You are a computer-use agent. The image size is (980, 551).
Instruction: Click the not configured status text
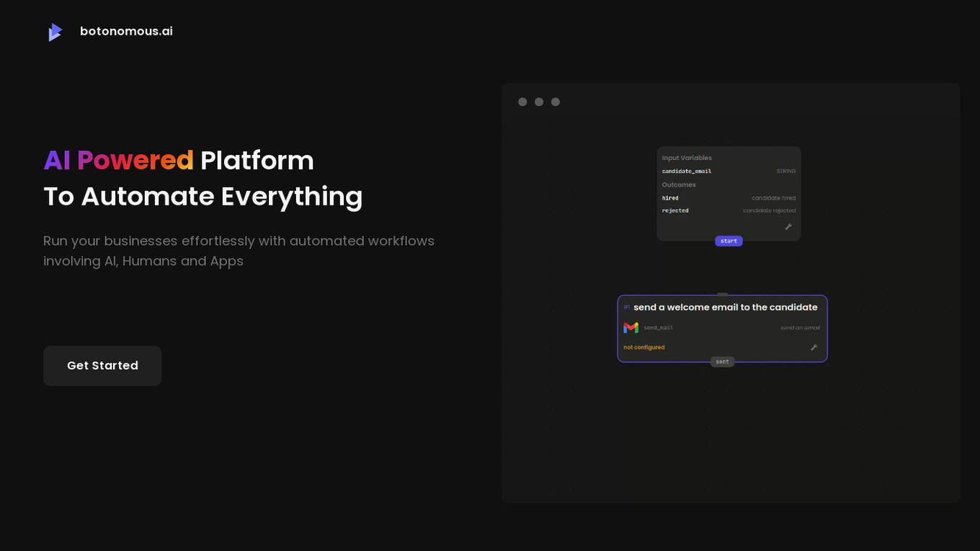(644, 348)
